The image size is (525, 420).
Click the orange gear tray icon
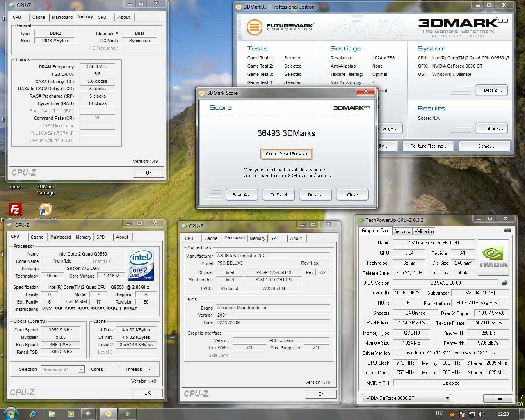point(452,414)
